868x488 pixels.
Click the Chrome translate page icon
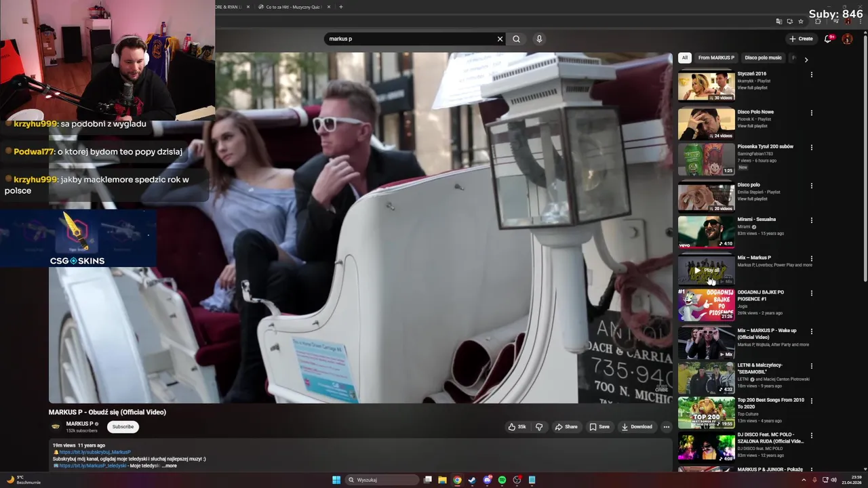coord(779,22)
